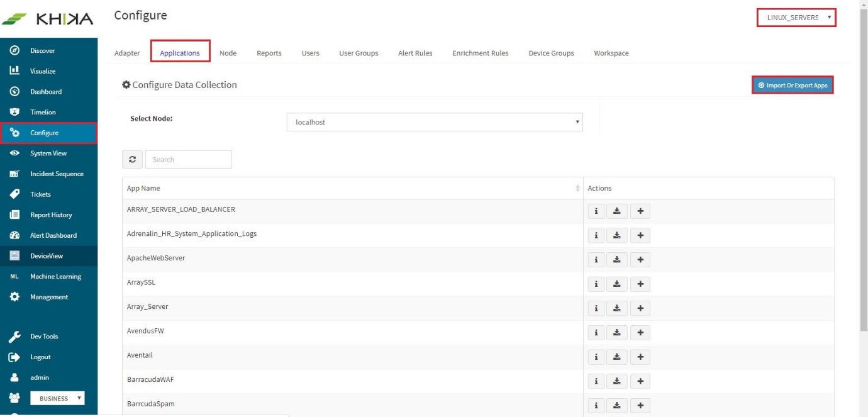Screen dimensions: 868x417
Task: Click the Machine Learning ML icon
Action: tap(14, 277)
